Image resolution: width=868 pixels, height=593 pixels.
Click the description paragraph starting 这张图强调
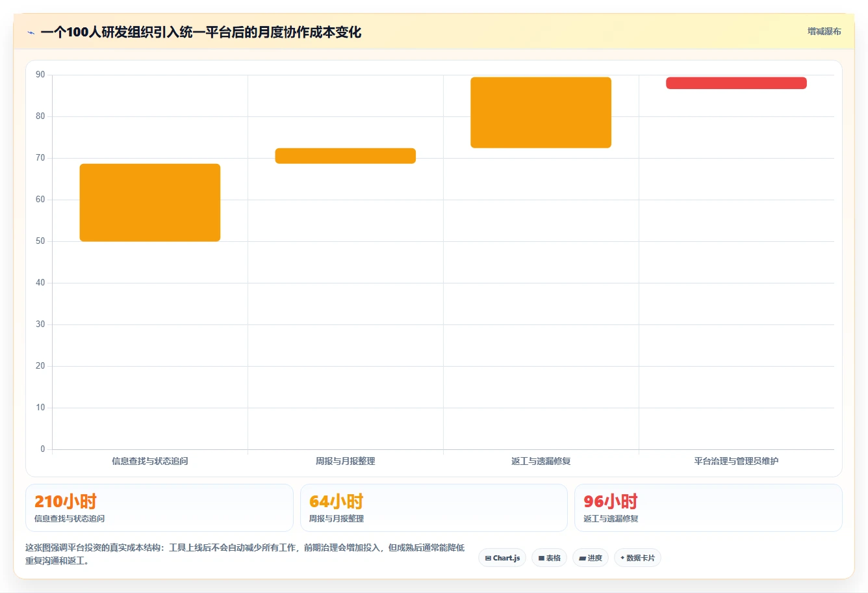pyautogui.click(x=245, y=554)
